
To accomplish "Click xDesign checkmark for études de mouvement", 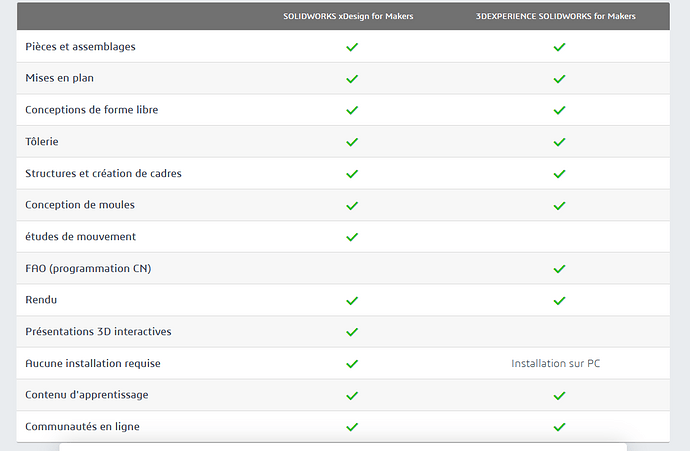I will [352, 237].
